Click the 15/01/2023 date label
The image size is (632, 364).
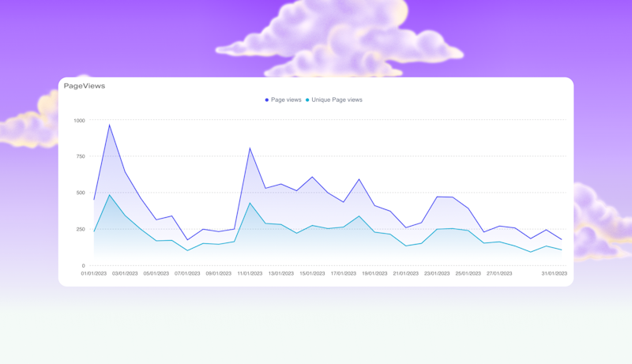click(x=312, y=273)
